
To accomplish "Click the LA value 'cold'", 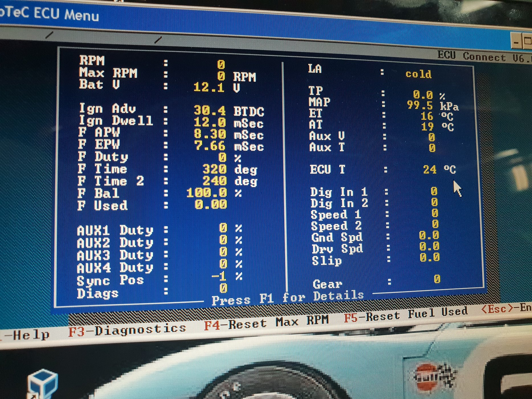I will tap(418, 74).
